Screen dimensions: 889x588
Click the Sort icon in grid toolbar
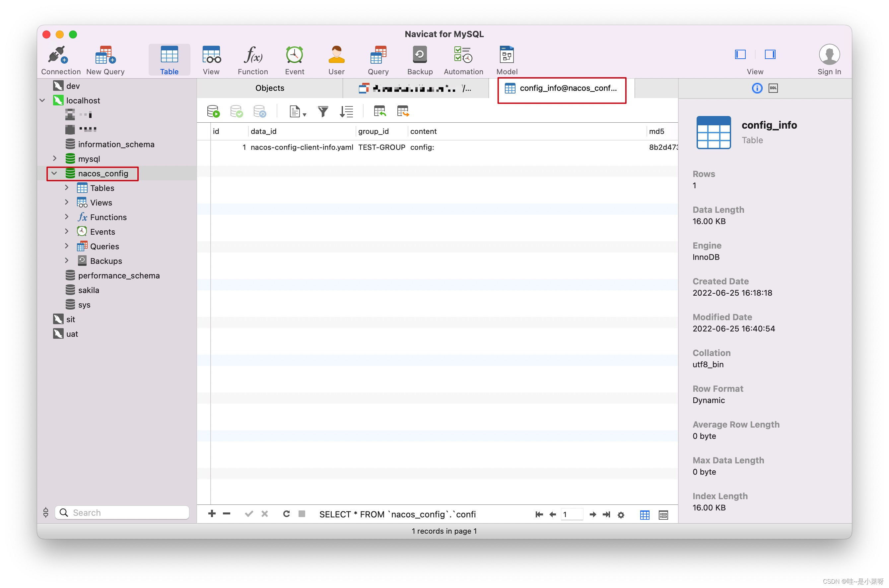tap(347, 111)
